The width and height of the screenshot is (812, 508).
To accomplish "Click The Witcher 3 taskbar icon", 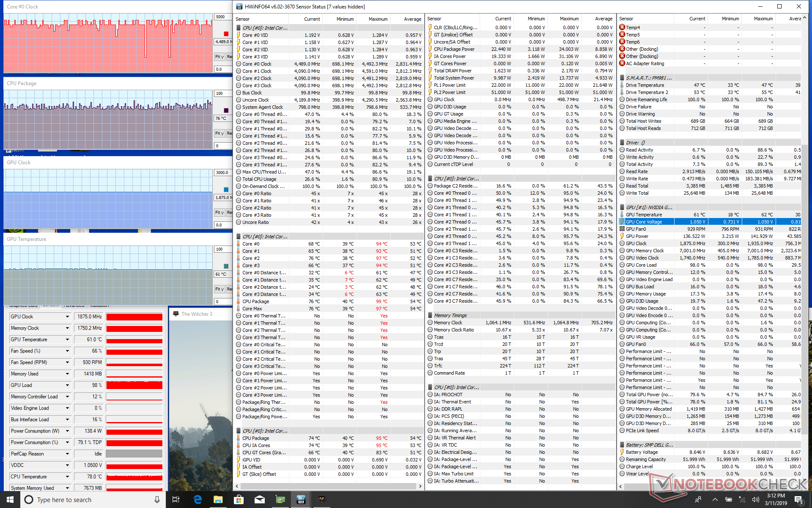I will 321,500.
